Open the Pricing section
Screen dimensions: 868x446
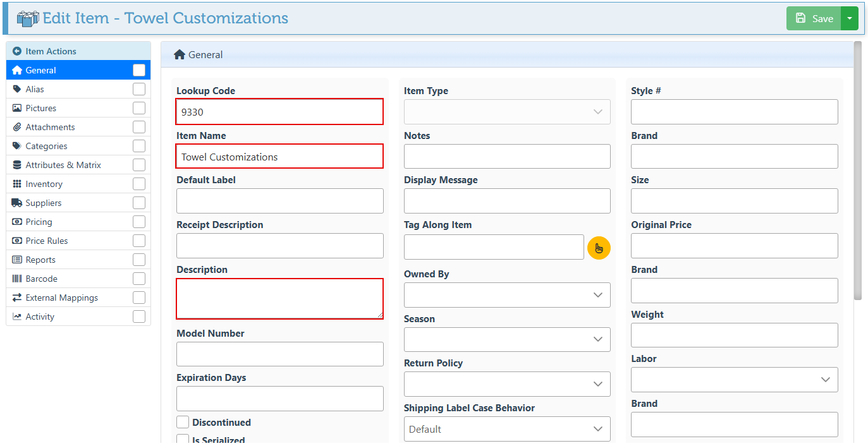(x=39, y=222)
